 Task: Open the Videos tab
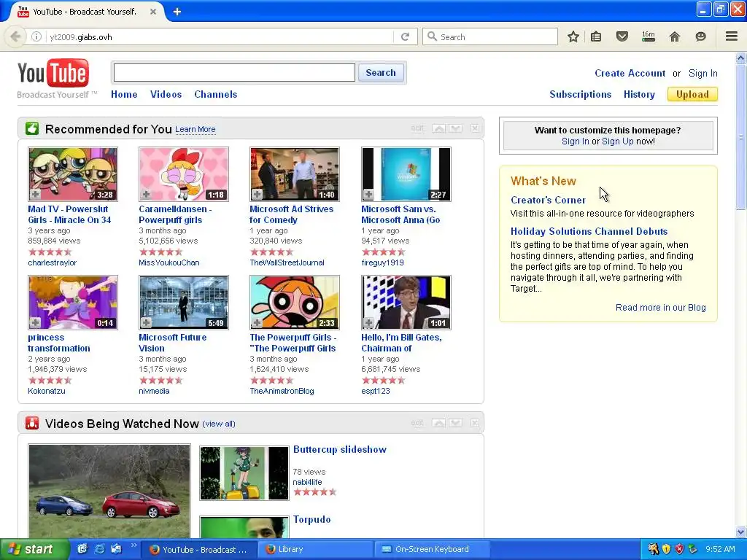[166, 94]
